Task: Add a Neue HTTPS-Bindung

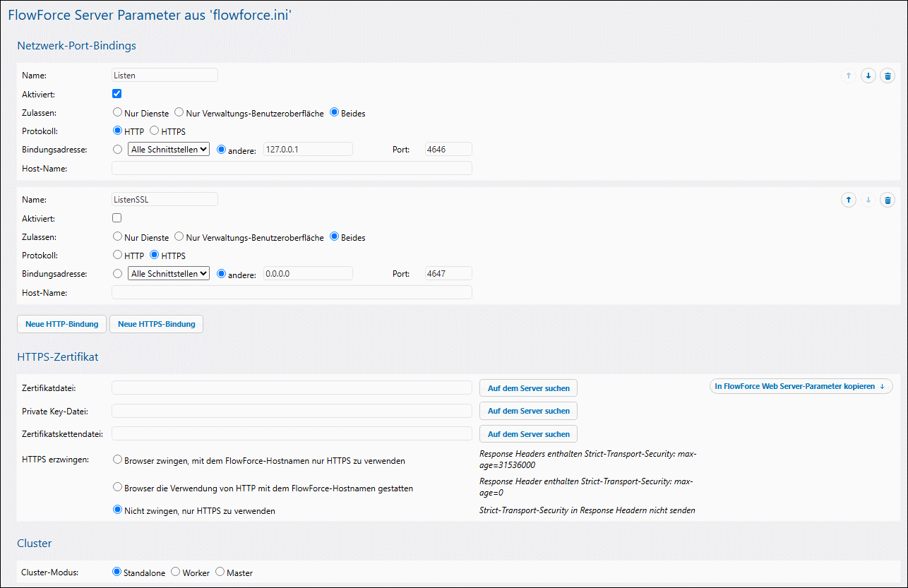Action: pos(156,324)
